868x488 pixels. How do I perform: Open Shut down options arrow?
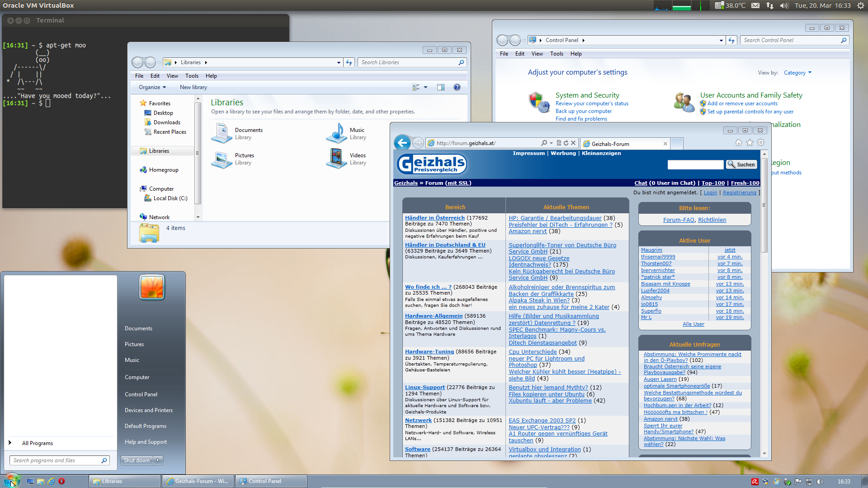(x=158, y=460)
